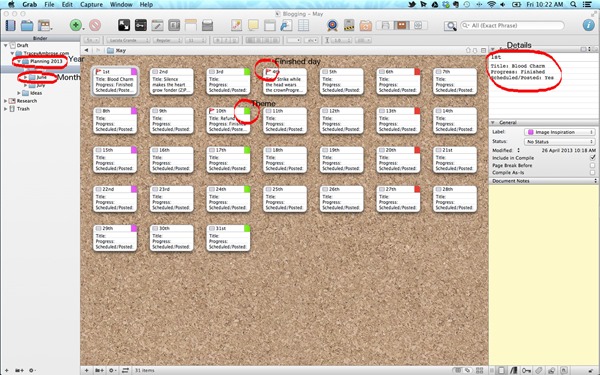Select the 31st index card on corkboard
The width and height of the screenshot is (600, 375).
228,238
